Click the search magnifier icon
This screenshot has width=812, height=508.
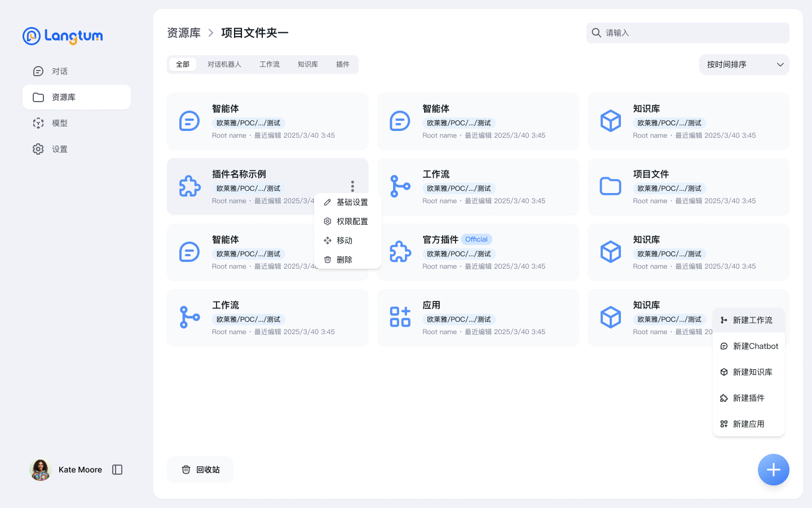point(596,33)
